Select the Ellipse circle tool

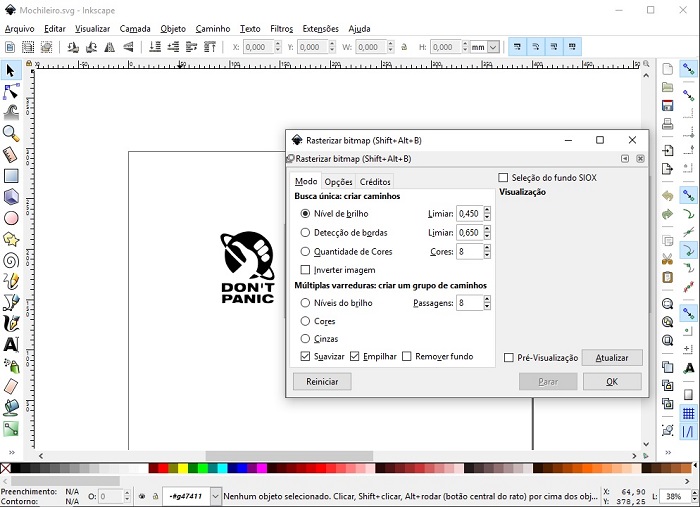coord(11,218)
